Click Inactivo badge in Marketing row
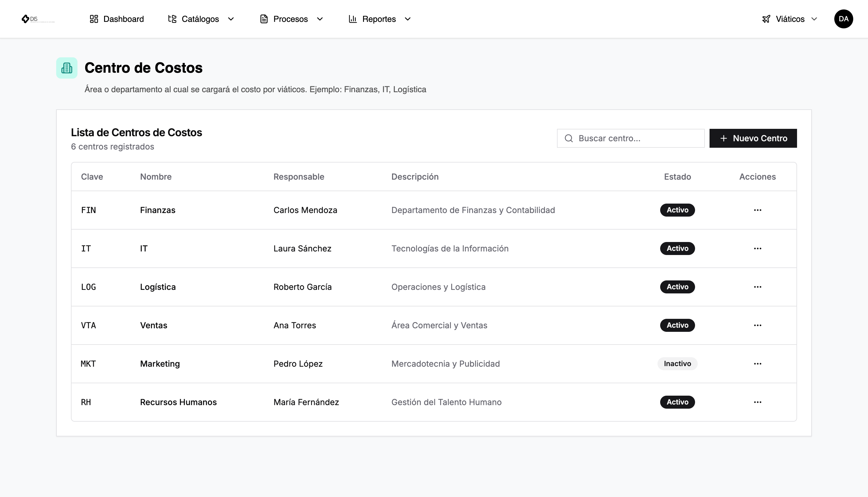The width and height of the screenshot is (868, 497). click(678, 363)
